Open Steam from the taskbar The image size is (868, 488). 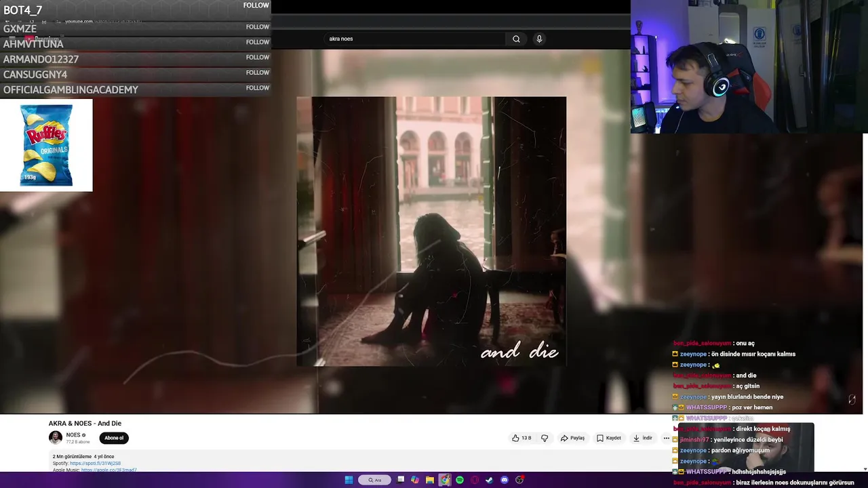[x=490, y=480]
